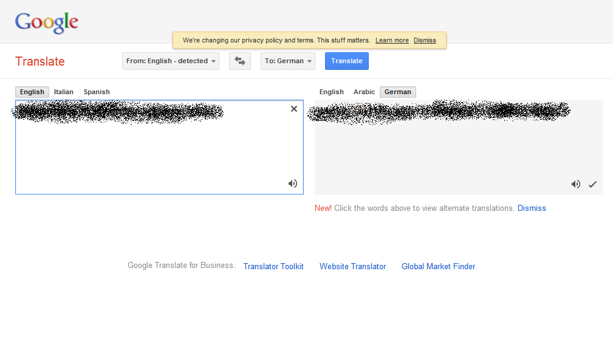613x364 pixels.
Task: Listen to the source text audio
Action: 293,184
